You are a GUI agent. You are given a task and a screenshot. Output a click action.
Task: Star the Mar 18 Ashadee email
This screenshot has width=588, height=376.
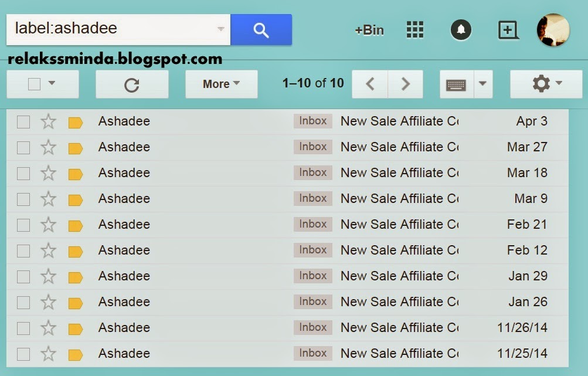pyautogui.click(x=49, y=173)
